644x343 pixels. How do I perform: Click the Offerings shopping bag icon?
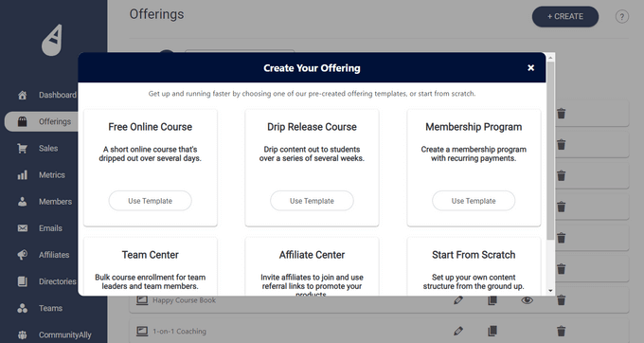pos(22,121)
